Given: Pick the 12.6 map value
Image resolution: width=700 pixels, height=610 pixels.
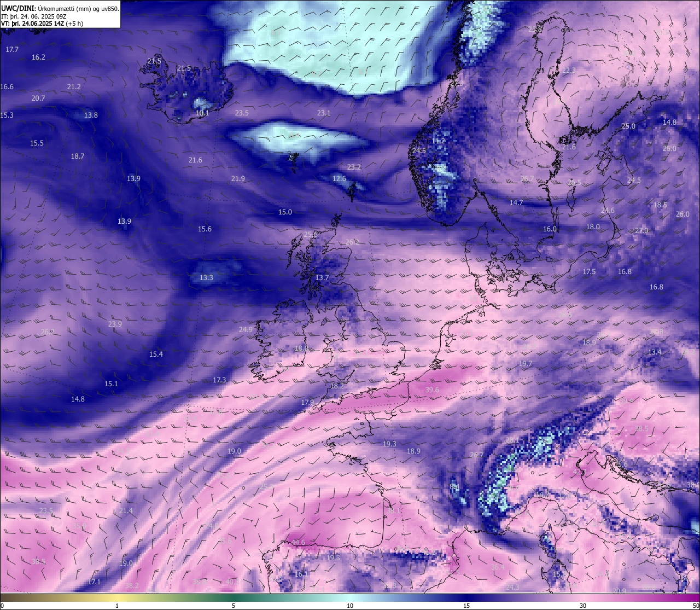Looking at the screenshot, I should pyautogui.click(x=339, y=179).
